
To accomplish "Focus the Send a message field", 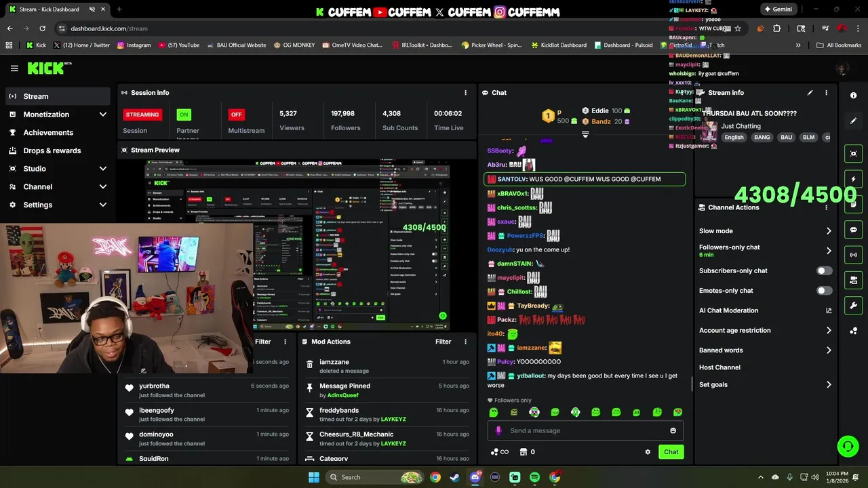I will coord(585,430).
